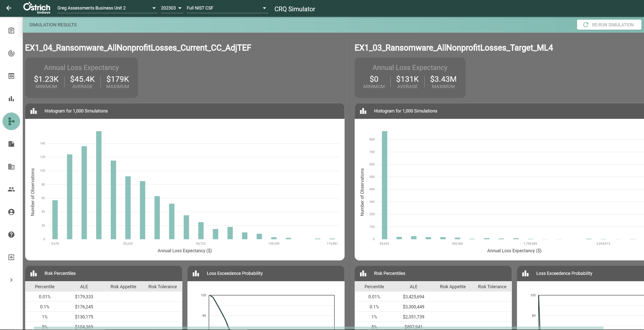
Task: Click the Re-Run Simulation button
Action: click(x=609, y=25)
